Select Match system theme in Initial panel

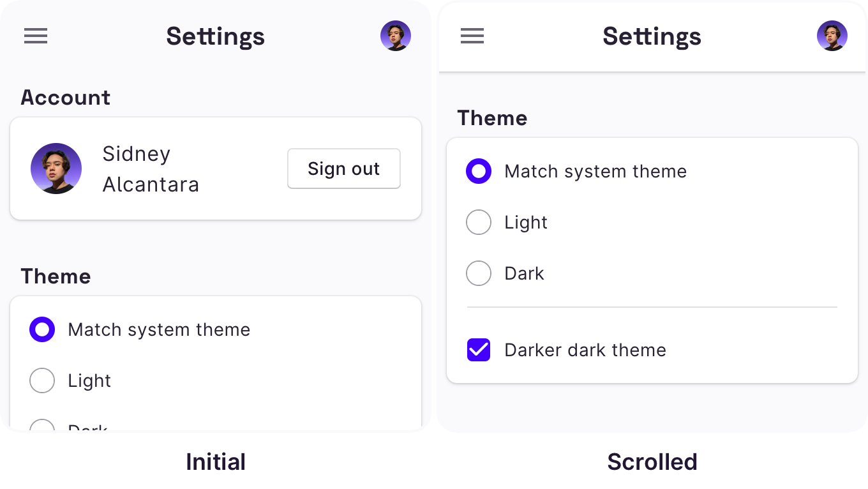coord(42,329)
